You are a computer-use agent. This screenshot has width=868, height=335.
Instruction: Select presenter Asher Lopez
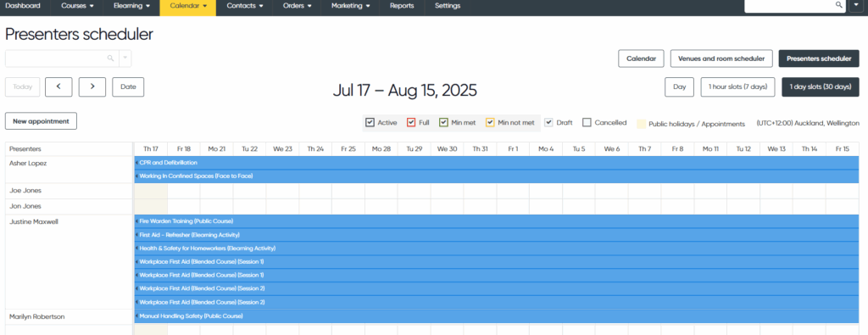28,164
